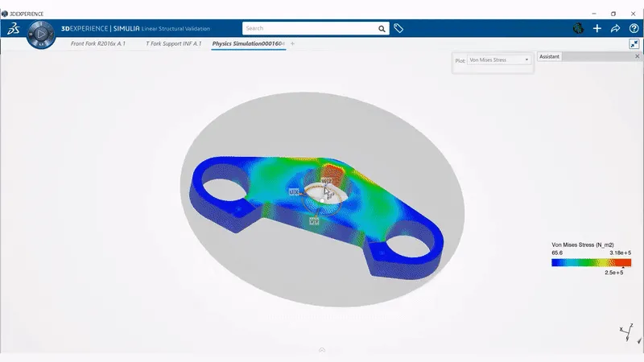This screenshot has width=644, height=362.
Task: Click the tag icon beside search
Action: 398,28
